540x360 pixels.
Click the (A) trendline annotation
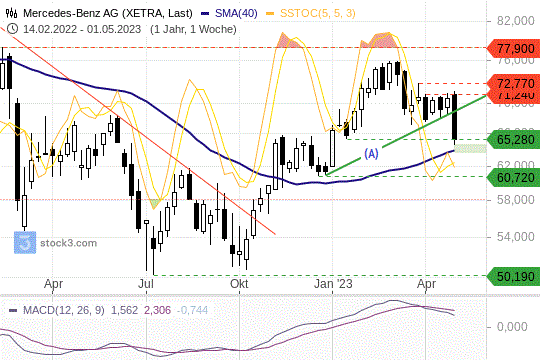click(x=371, y=154)
